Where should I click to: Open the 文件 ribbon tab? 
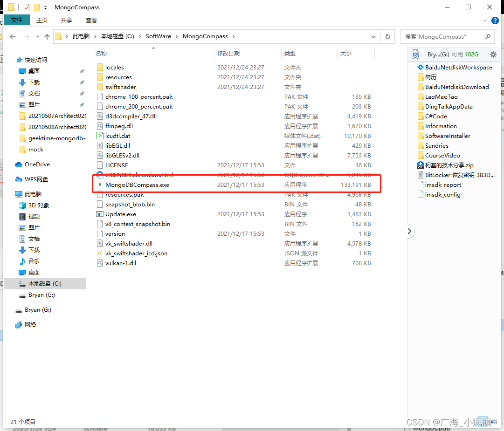pos(17,20)
